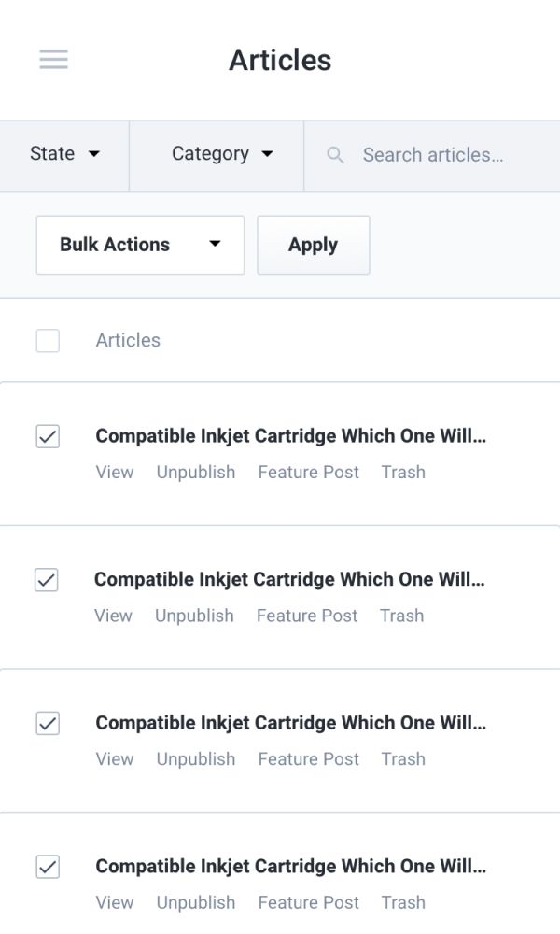Open the first article title
560x934 pixels.
(x=291, y=436)
